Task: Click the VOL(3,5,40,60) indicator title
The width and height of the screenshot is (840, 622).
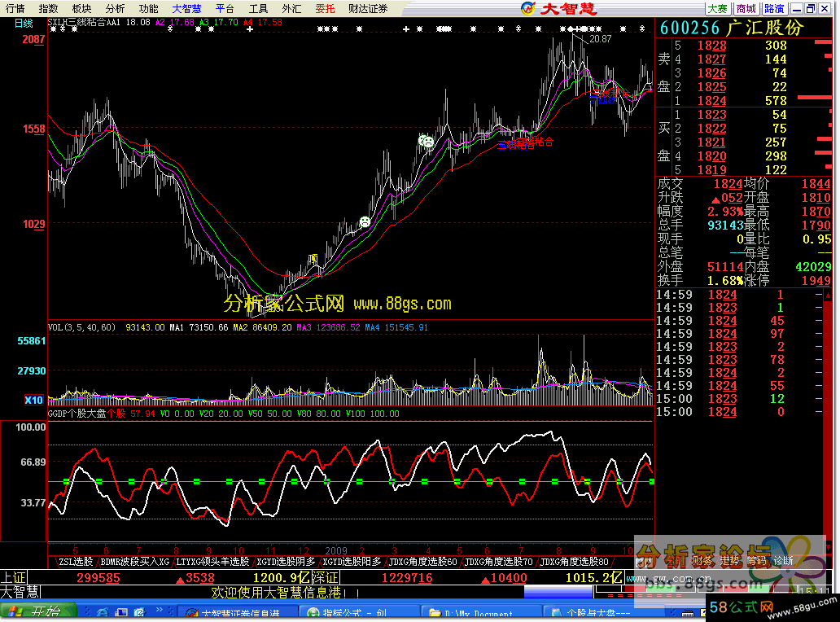Action: point(81,327)
